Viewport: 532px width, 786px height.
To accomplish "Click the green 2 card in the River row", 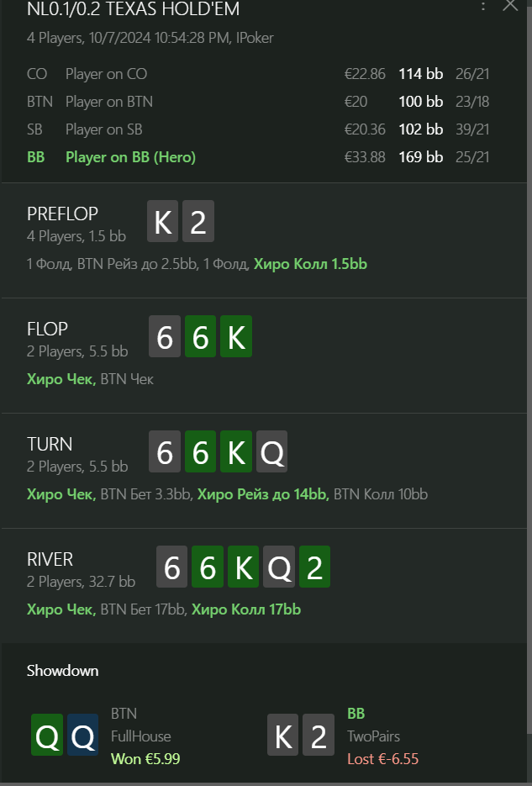I will 314,567.
